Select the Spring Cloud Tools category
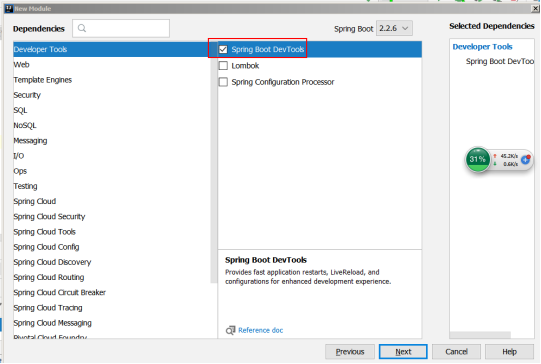This screenshot has height=364, width=541. (x=111, y=232)
